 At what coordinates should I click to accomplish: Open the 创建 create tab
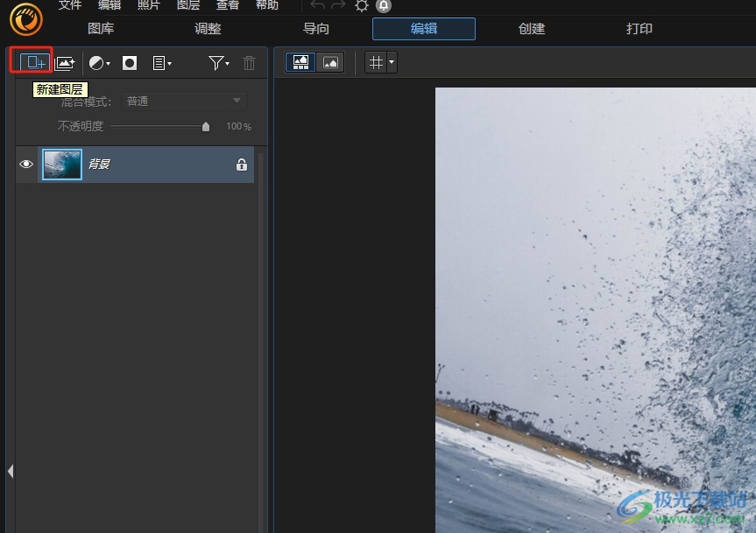coord(532,29)
